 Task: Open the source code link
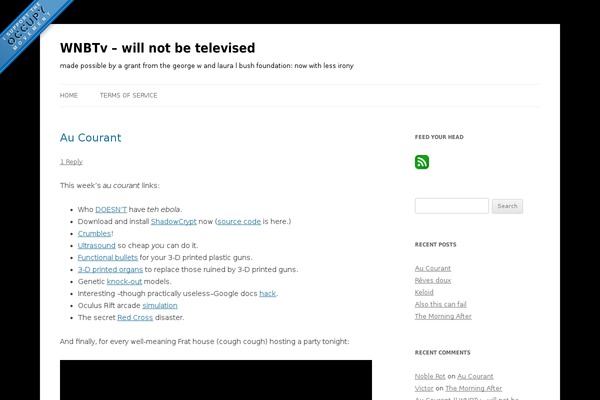point(239,221)
